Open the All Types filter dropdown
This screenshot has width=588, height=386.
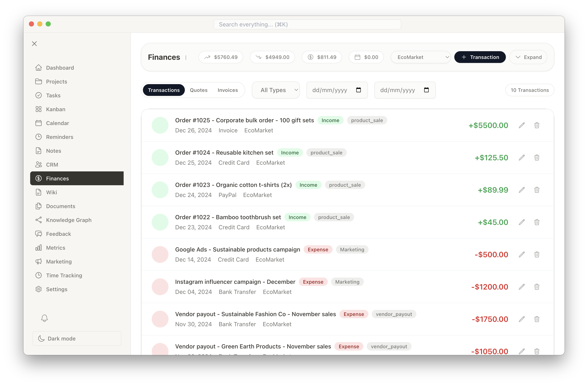[276, 90]
